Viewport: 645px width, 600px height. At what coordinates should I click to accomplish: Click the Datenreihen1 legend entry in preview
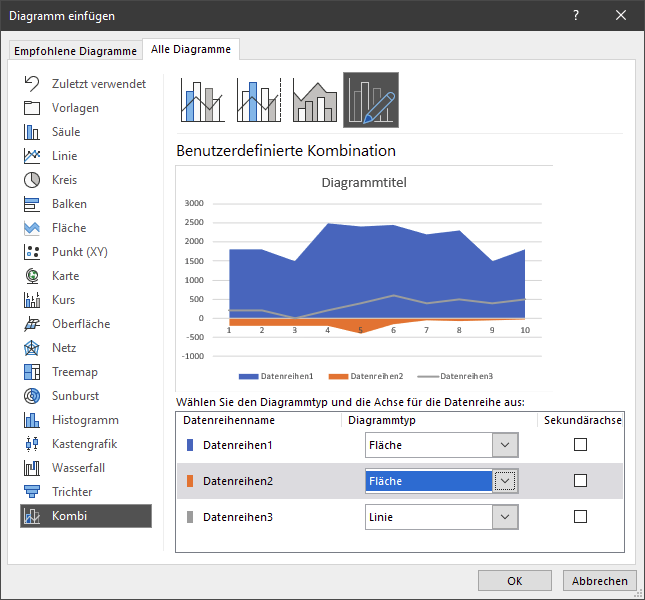276,376
